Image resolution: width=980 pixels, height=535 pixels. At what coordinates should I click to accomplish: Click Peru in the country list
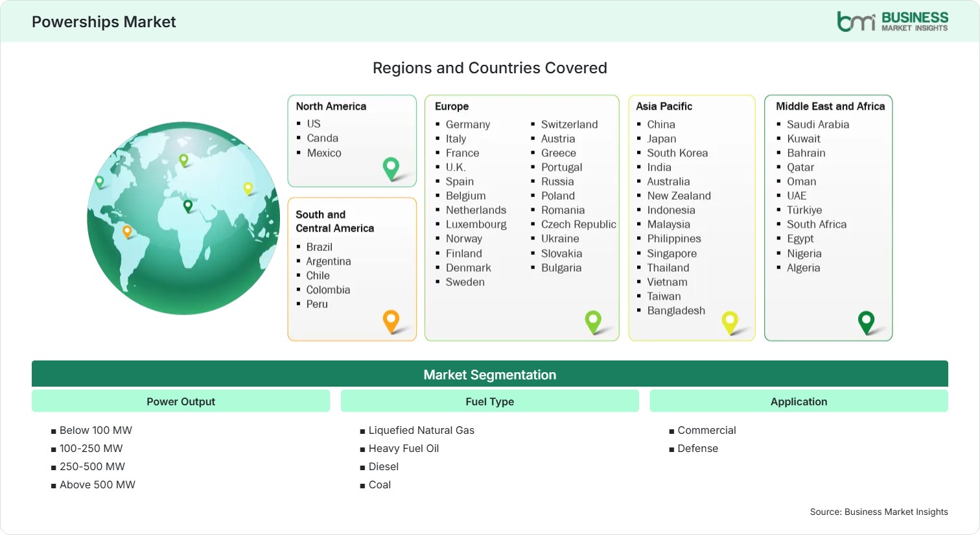point(317,304)
